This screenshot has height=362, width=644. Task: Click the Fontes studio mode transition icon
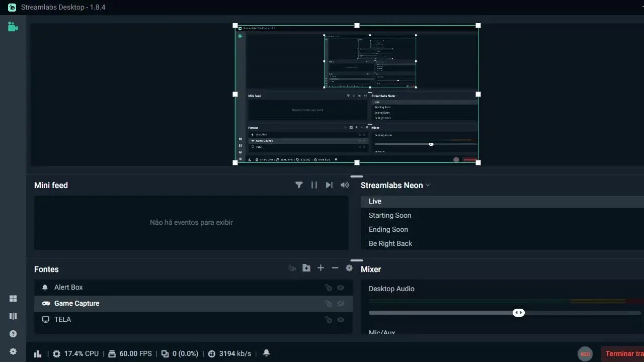292,268
